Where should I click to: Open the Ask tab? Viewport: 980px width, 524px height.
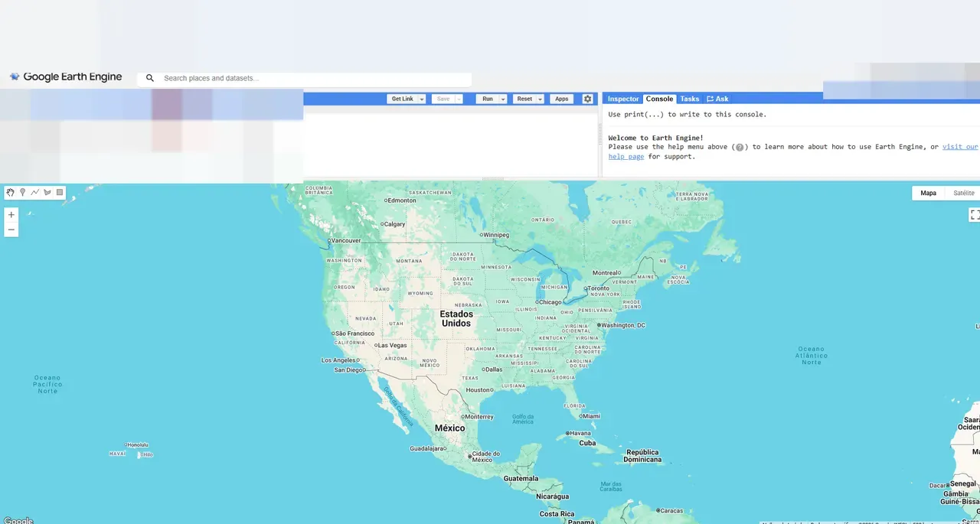point(717,99)
